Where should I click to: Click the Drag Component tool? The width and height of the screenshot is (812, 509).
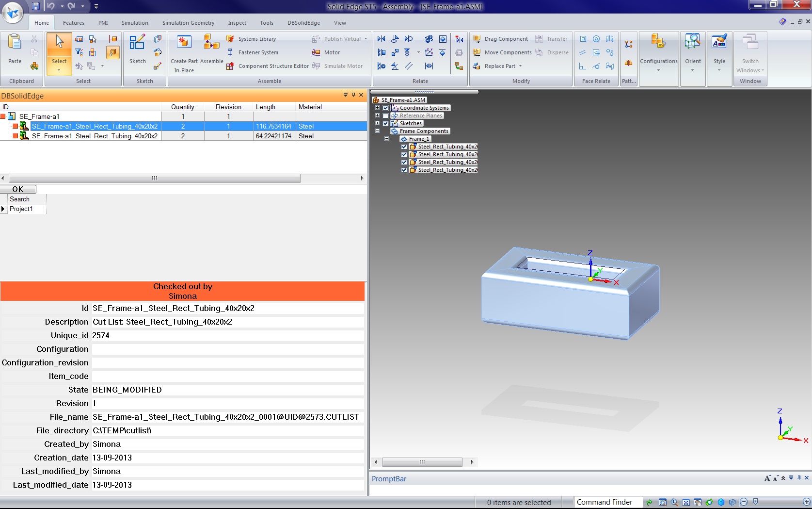coord(500,39)
